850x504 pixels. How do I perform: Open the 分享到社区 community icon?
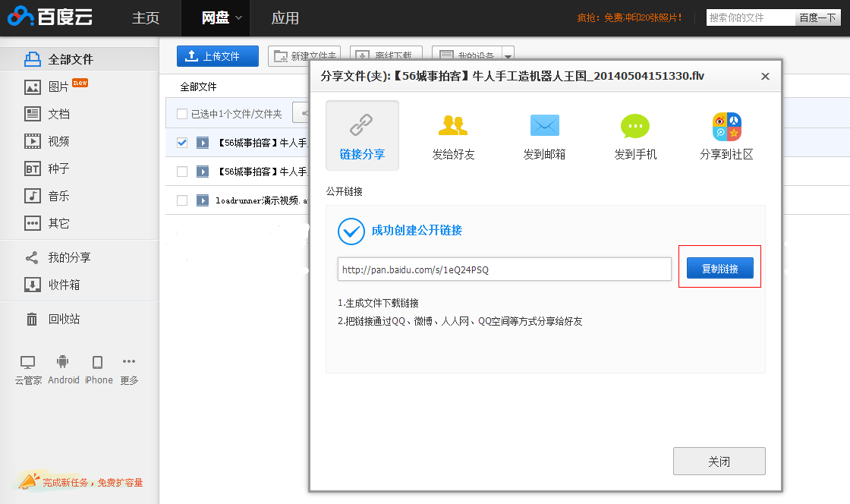tap(726, 127)
